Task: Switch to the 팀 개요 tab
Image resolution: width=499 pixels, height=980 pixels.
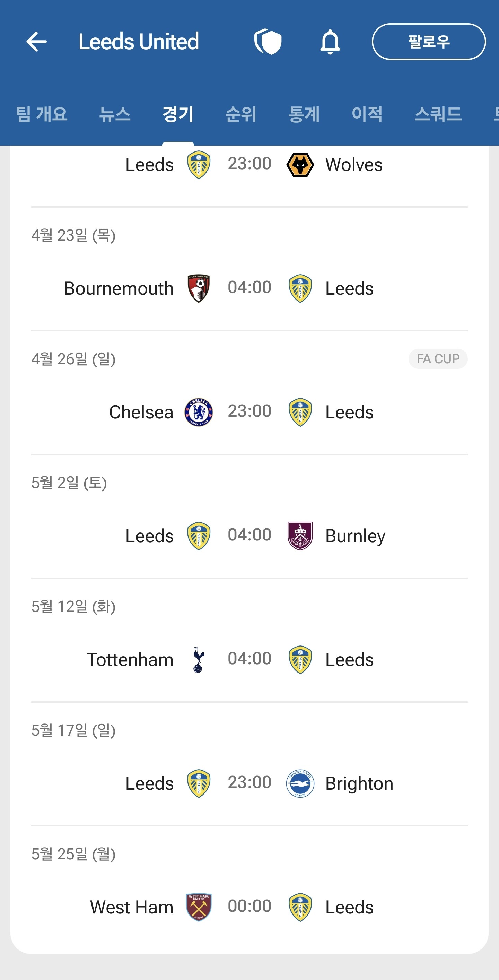Action: pos(42,114)
